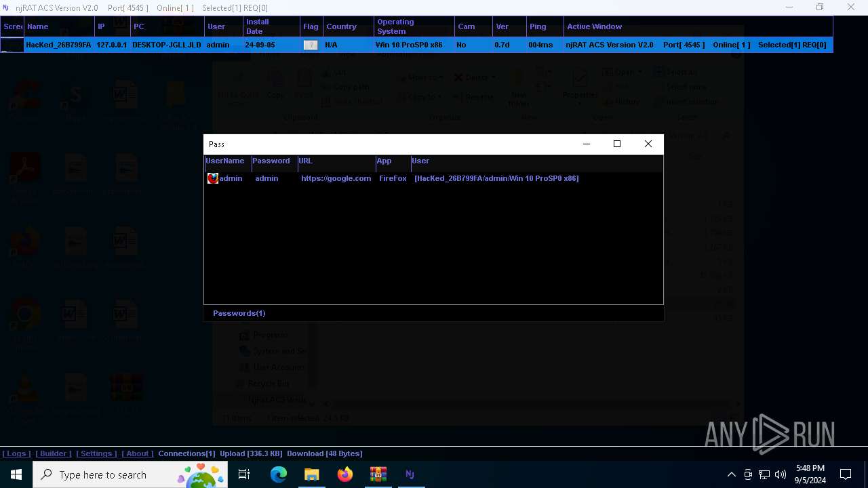This screenshot has height=488, width=868.
Task: Open WinRAR from the taskbar
Action: 378,474
